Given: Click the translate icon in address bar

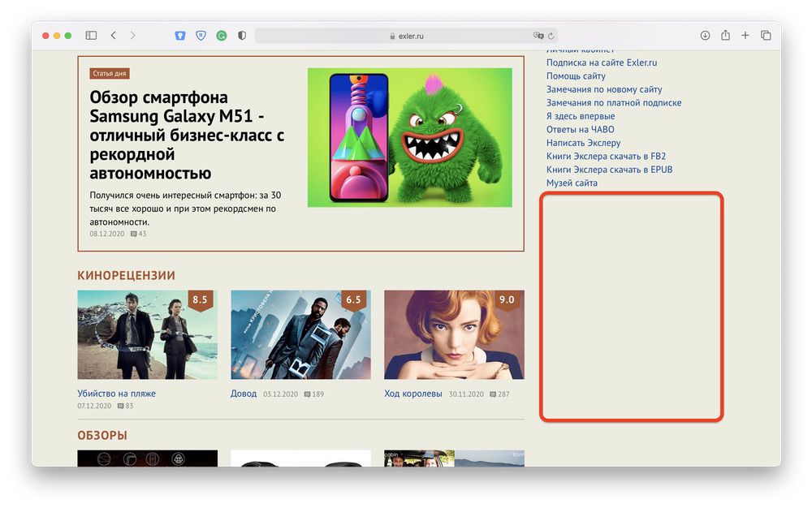Looking at the screenshot, I should [x=538, y=36].
